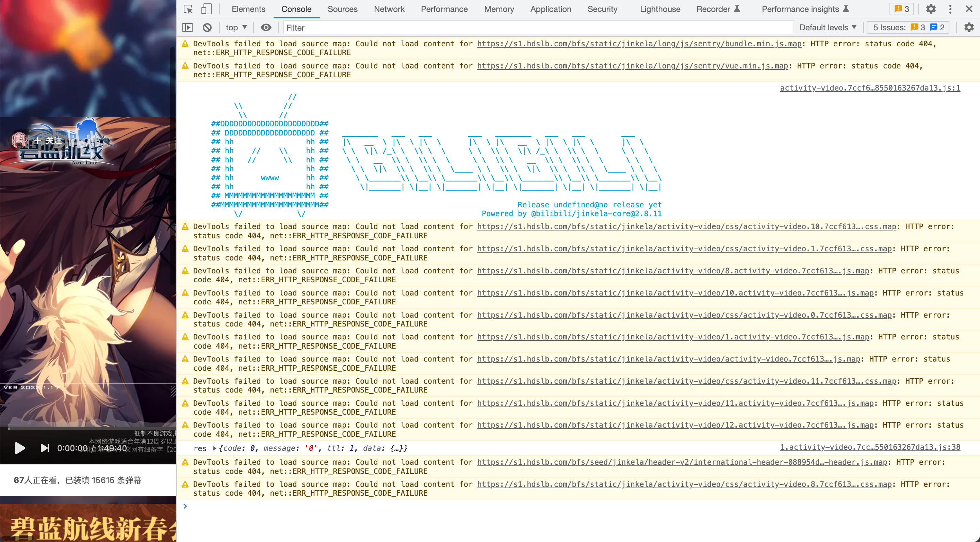Select the inspect element tool
Viewport: 980px width, 542px height.
tap(187, 9)
